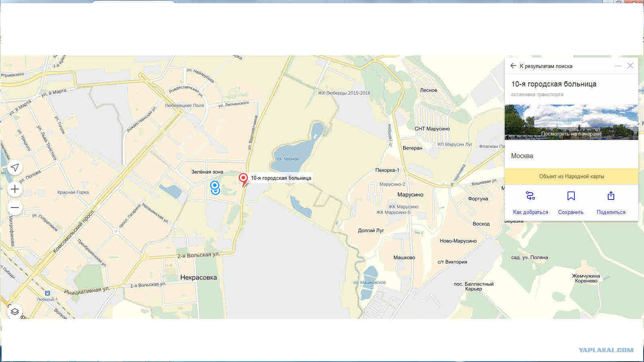Click the Люберцы-1 railway station icon
This screenshot has height=362, width=644.
click(x=47, y=293)
